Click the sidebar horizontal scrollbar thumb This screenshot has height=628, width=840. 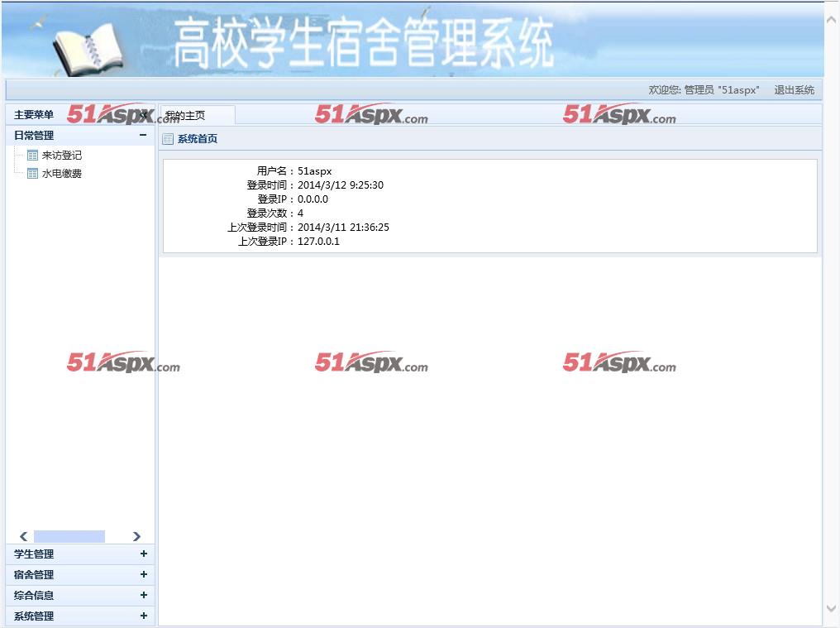pyautogui.click(x=69, y=536)
